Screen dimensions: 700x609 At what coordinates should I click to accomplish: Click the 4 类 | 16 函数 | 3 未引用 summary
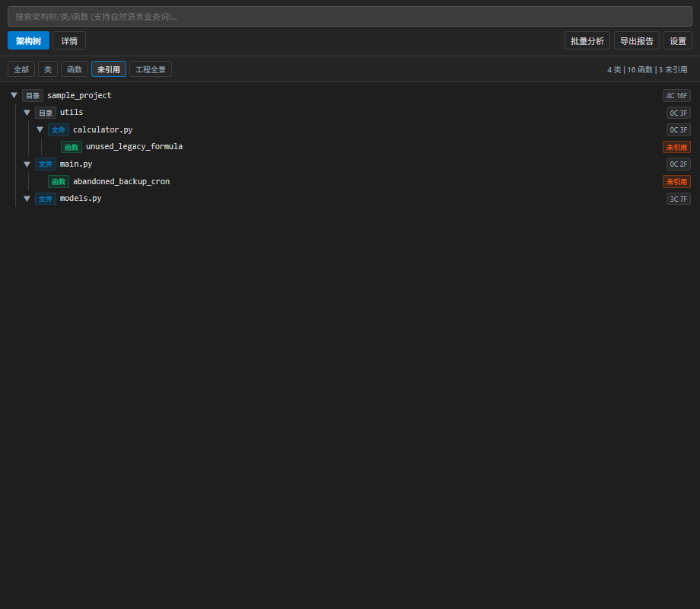(647, 70)
